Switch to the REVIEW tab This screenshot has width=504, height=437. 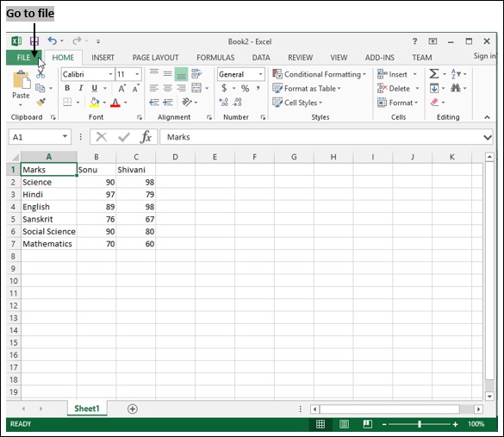coord(300,58)
